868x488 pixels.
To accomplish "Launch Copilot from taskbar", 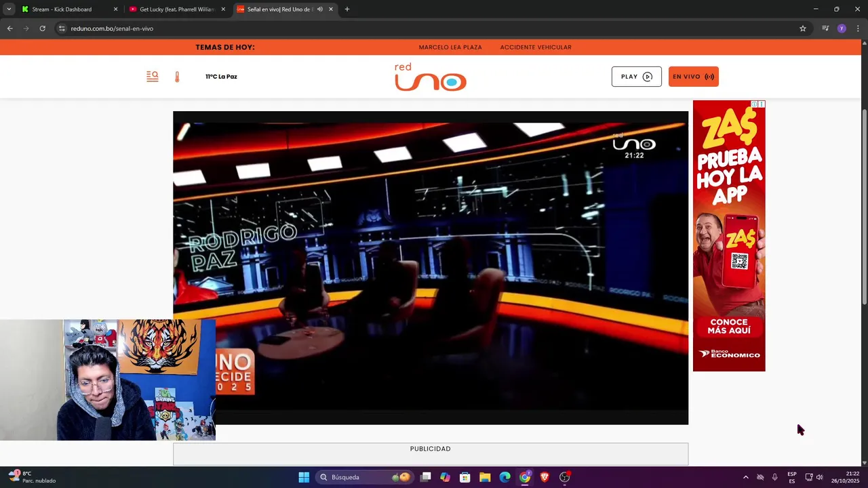I will tap(445, 477).
